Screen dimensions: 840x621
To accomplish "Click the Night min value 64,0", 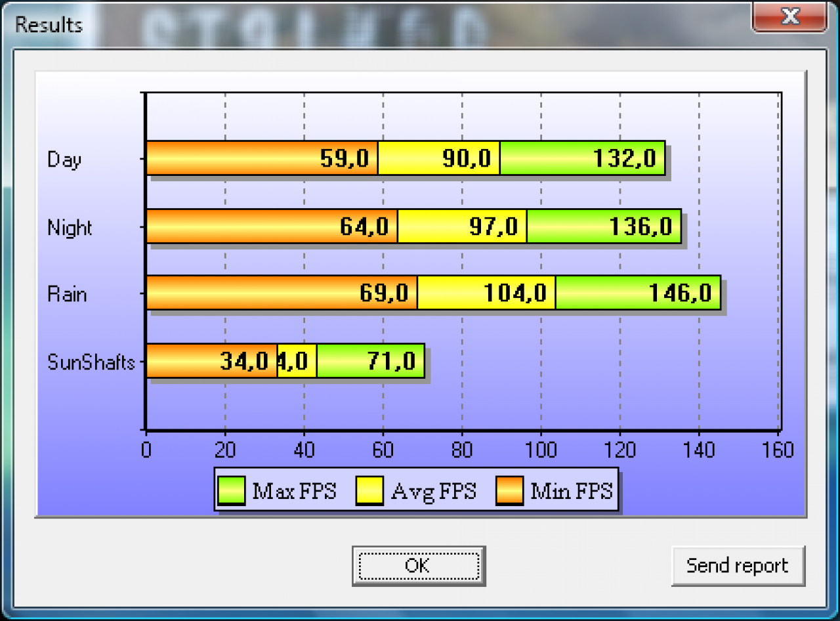I will 364,226.
